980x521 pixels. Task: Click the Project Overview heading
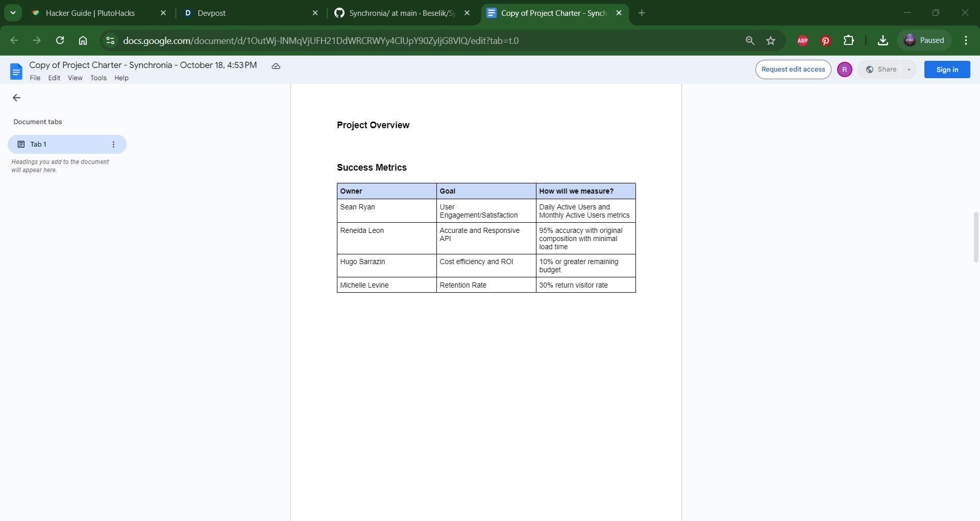coord(373,125)
